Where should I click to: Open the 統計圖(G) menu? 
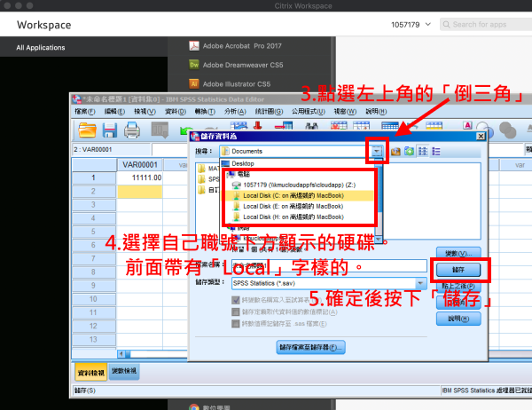(269, 112)
